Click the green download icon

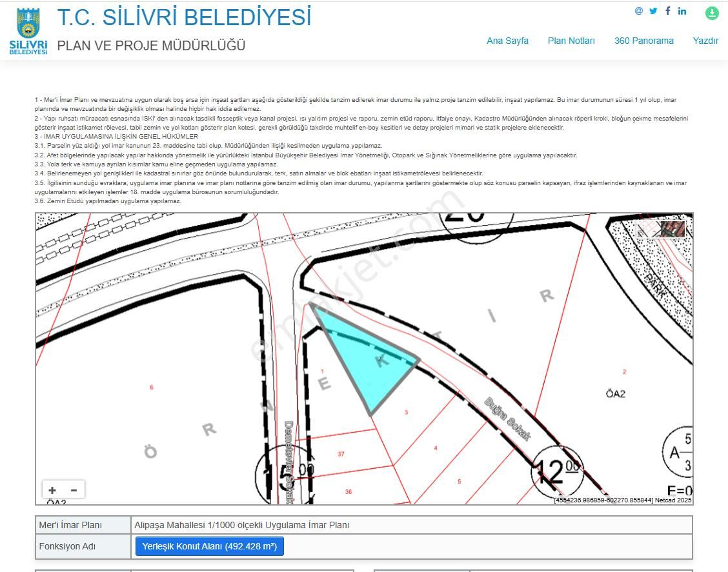(712, 13)
